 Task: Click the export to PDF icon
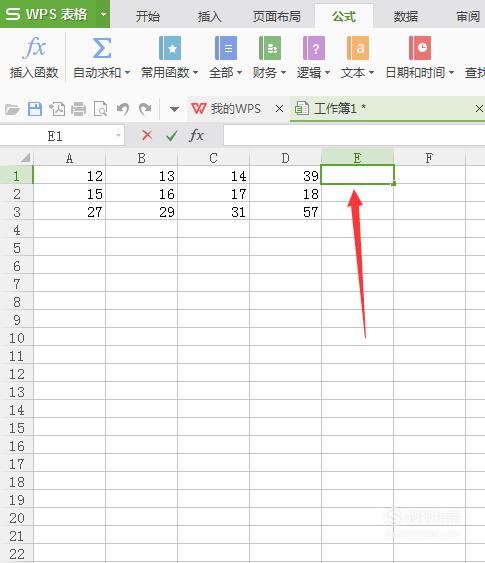tap(57, 109)
